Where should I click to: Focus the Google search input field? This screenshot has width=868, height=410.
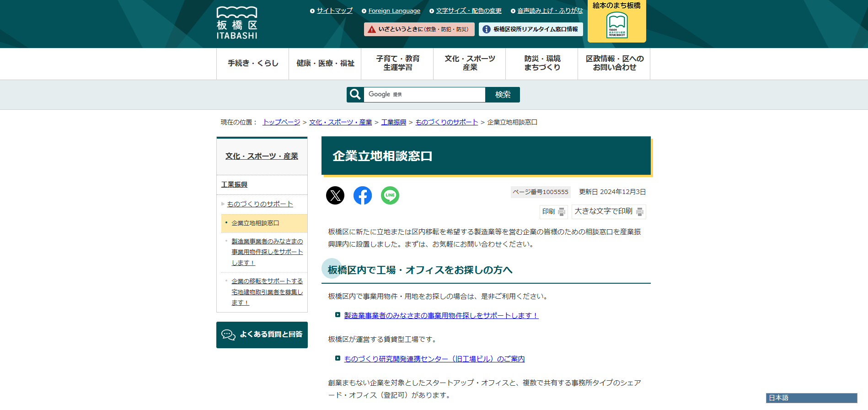[424, 95]
